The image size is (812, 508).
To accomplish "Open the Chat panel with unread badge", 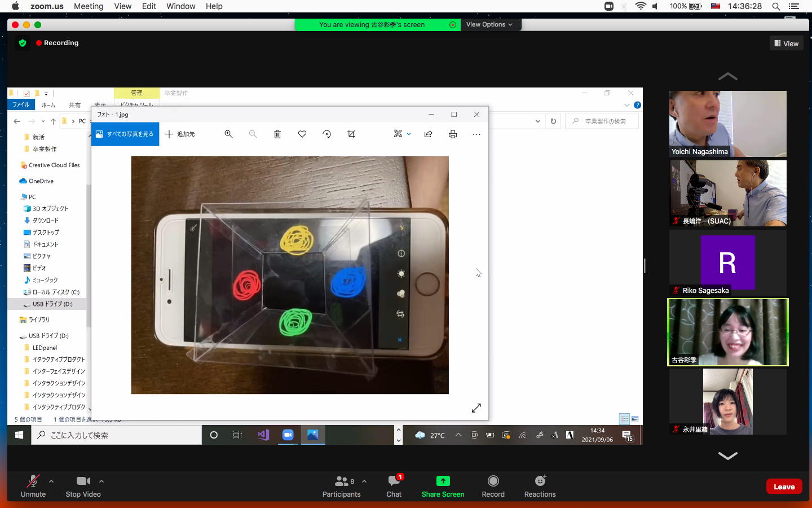I will point(394,486).
